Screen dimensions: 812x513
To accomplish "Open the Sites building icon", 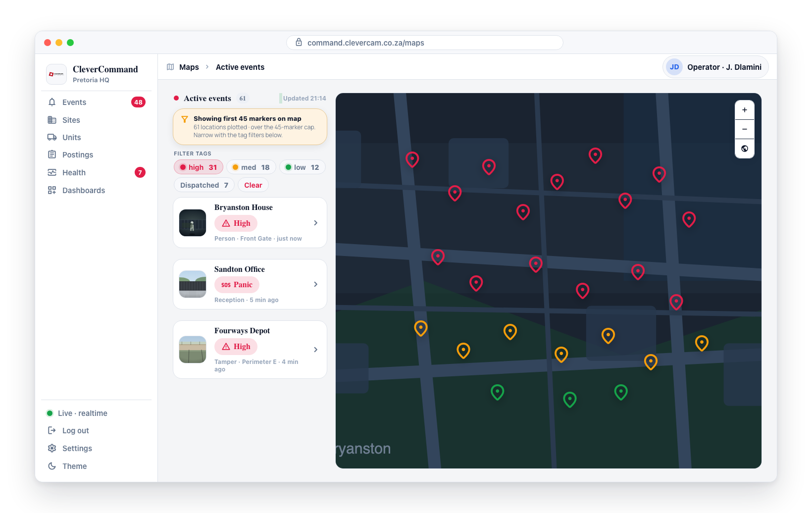I will pyautogui.click(x=52, y=120).
